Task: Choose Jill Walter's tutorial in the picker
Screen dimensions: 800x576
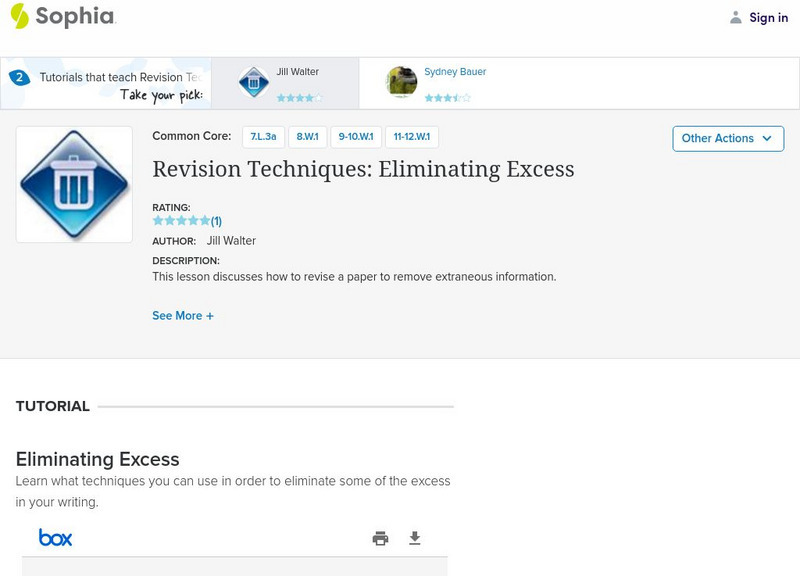Action: (x=298, y=72)
